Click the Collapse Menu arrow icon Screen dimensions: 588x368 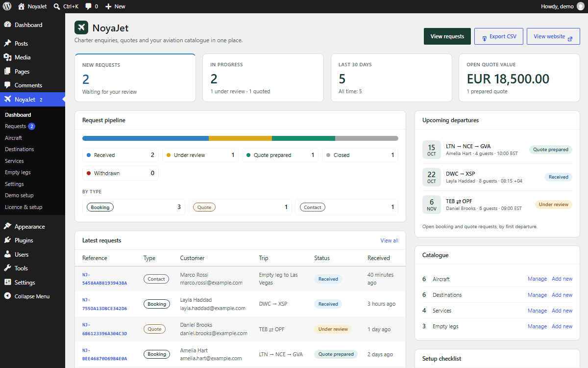tap(7, 296)
